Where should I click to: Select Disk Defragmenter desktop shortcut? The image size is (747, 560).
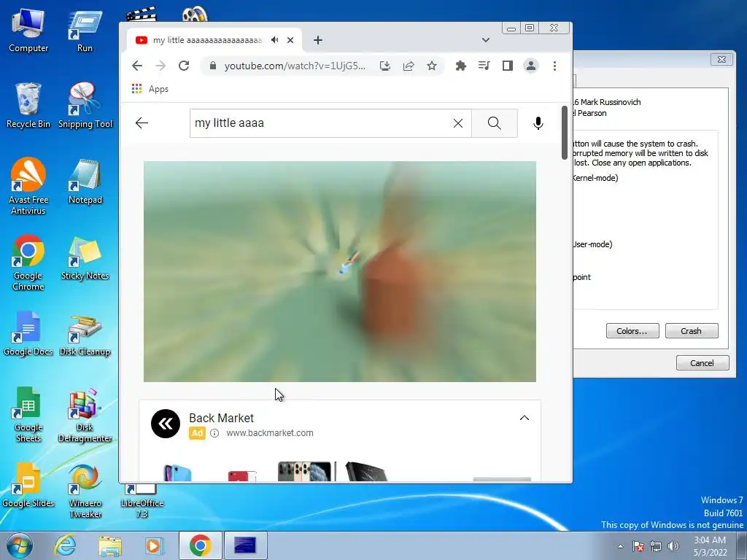[85, 415]
